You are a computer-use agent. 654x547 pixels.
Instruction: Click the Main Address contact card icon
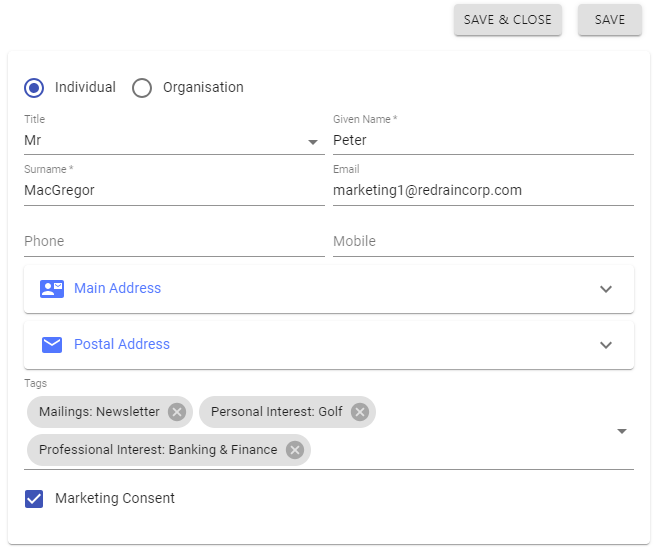[52, 289]
